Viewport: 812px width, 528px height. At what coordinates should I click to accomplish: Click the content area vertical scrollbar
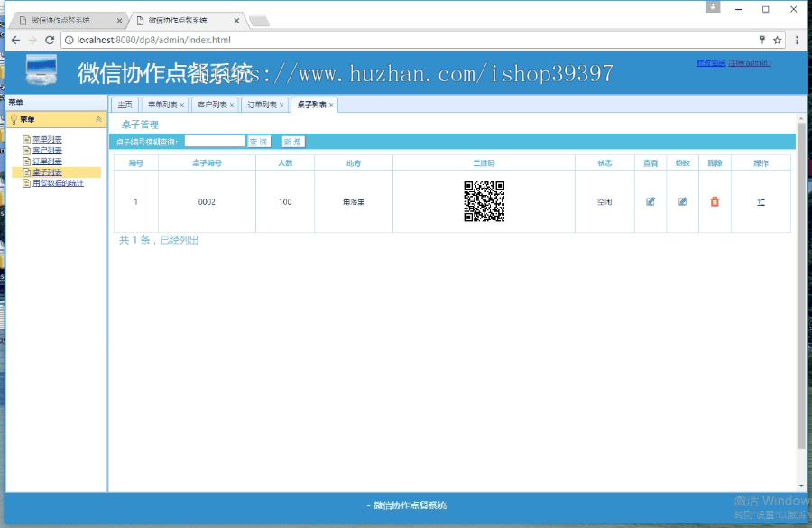pyautogui.click(x=801, y=285)
